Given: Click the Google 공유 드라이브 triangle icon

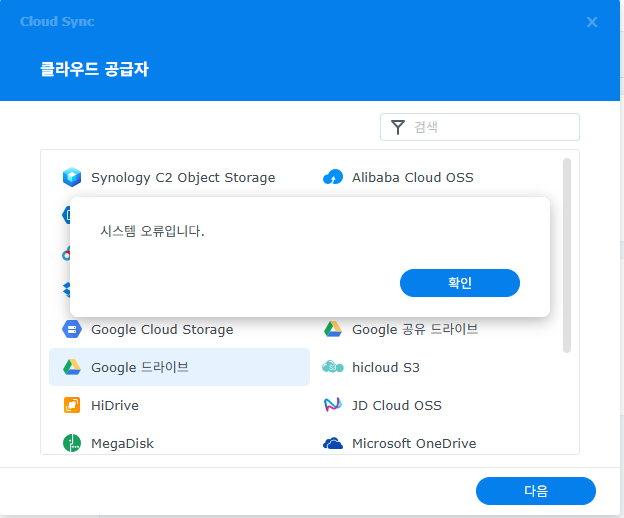Looking at the screenshot, I should [333, 329].
